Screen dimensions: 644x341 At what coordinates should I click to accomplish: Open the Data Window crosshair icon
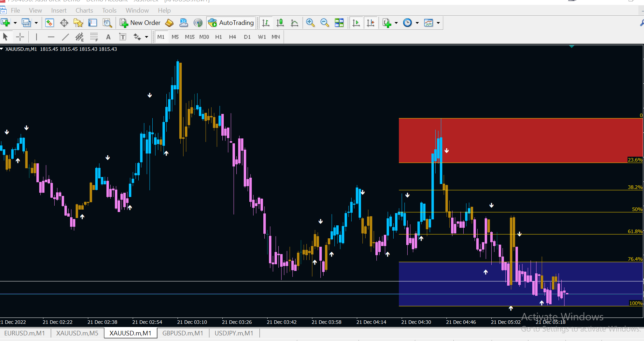64,23
